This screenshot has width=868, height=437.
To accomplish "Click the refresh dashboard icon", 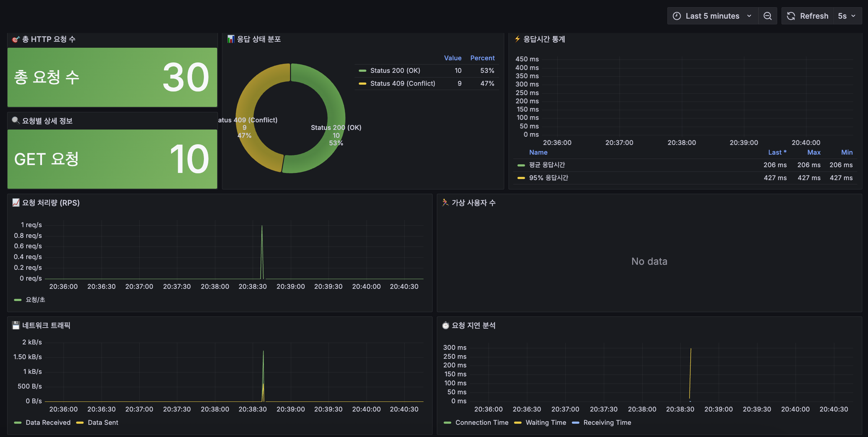I will 791,16.
